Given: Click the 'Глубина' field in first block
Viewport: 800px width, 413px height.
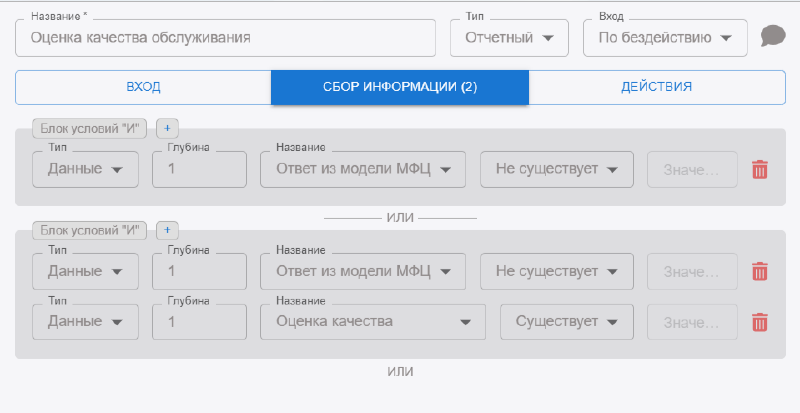Looking at the screenshot, I should coord(199,169).
